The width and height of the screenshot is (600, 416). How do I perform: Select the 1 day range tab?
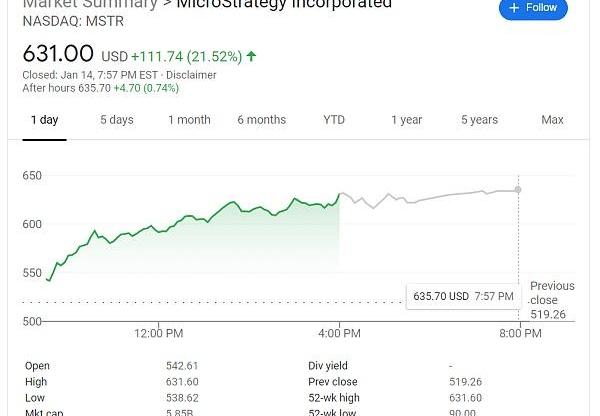tap(44, 120)
